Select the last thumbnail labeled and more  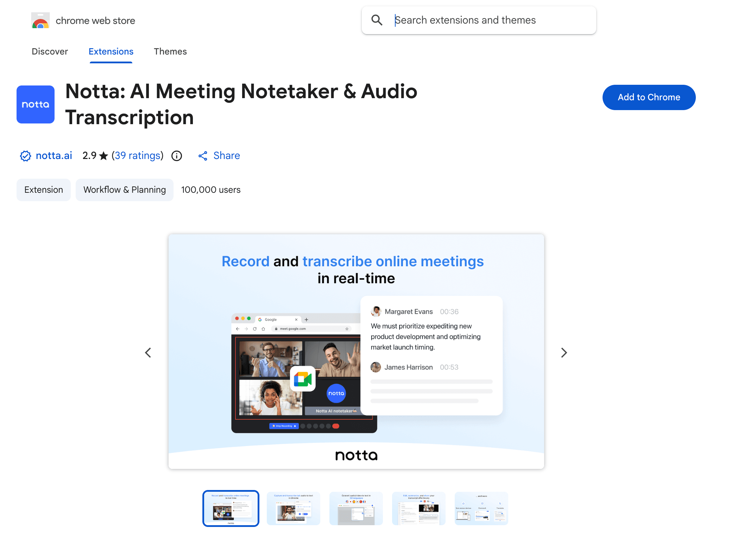[x=481, y=508]
